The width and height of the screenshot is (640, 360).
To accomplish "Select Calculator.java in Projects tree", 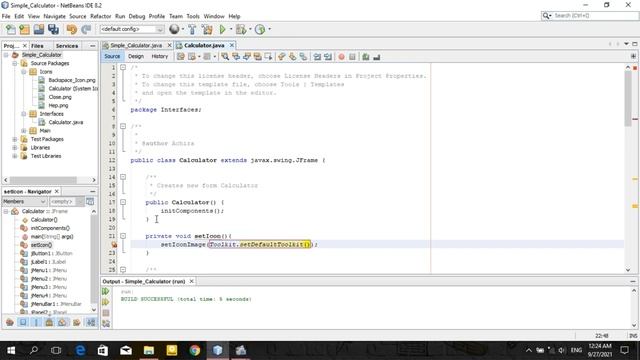I will point(65,122).
